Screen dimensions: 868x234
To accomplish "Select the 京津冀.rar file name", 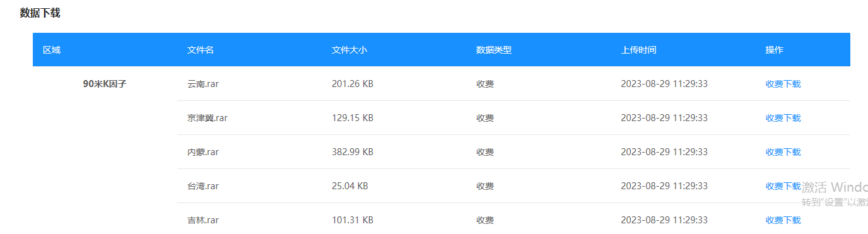I will [x=208, y=118].
